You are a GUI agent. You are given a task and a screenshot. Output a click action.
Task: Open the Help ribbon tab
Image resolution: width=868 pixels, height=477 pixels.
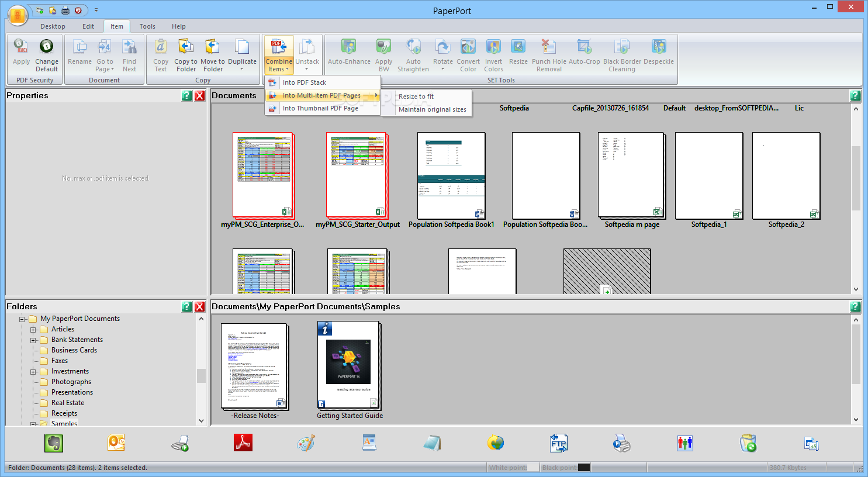pyautogui.click(x=179, y=26)
